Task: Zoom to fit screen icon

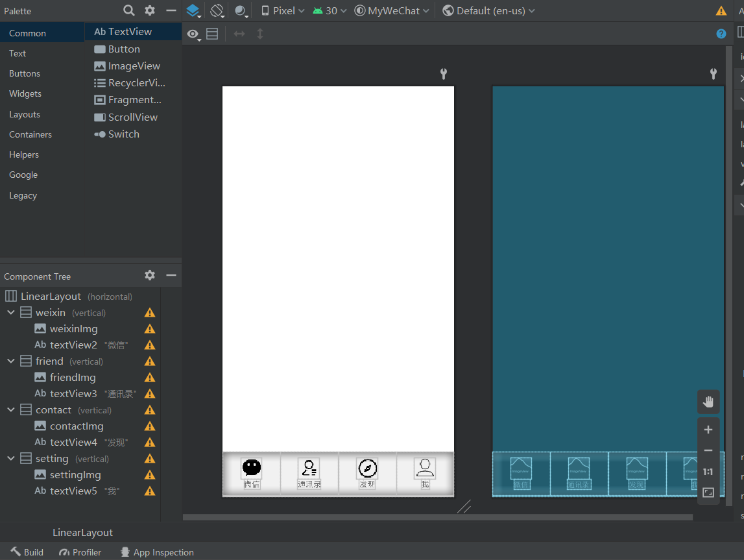Action: [708, 493]
